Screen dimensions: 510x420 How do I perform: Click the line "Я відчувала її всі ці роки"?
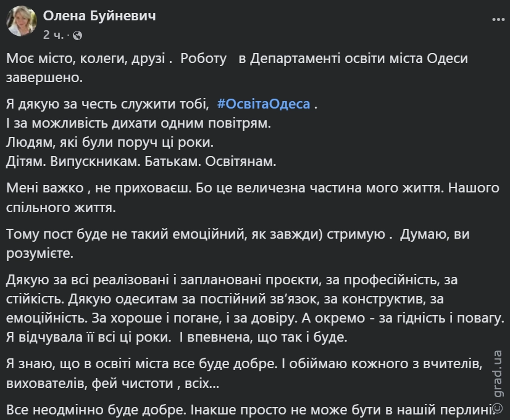[x=86, y=338]
